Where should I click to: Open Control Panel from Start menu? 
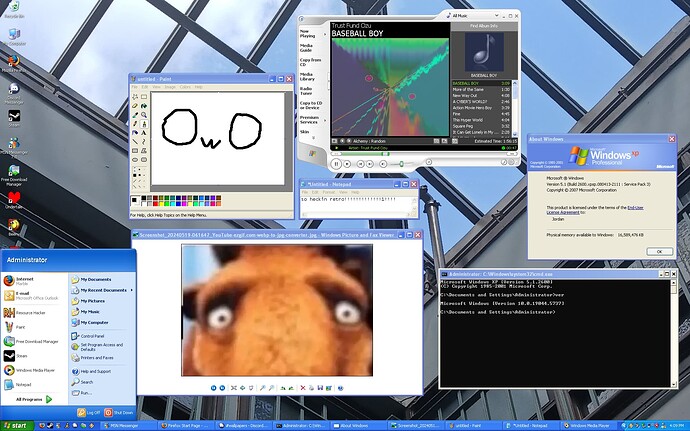tap(88, 336)
